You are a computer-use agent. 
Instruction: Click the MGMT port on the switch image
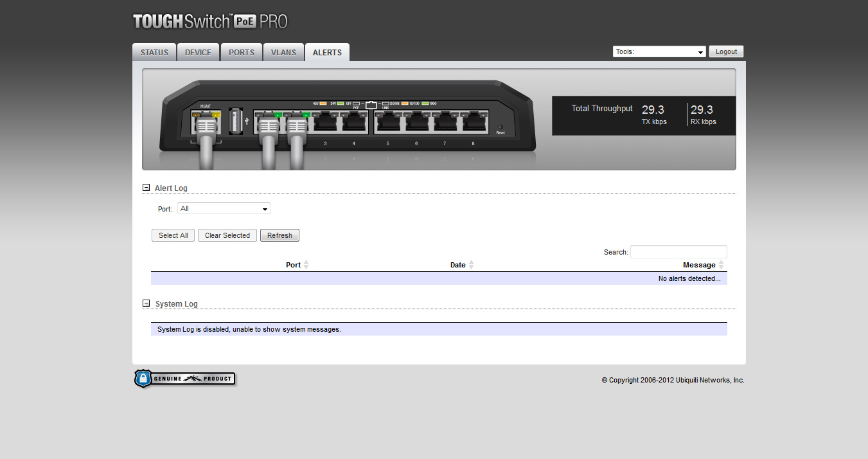point(206,122)
